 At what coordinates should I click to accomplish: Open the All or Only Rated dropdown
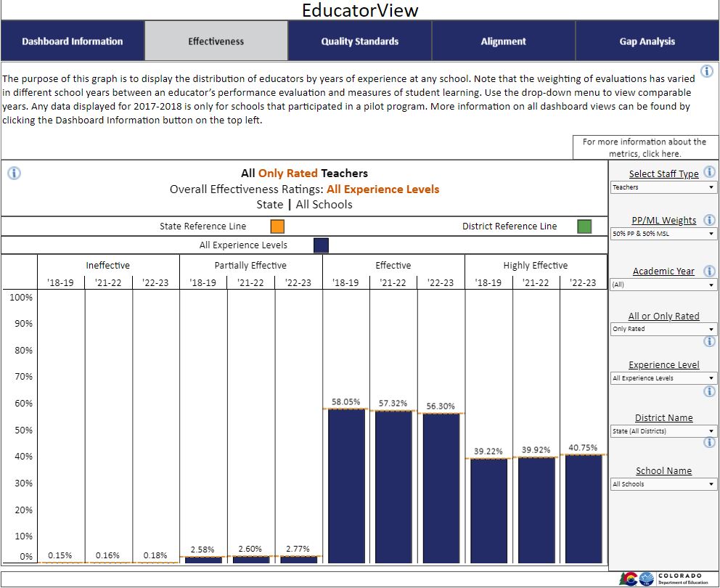click(663, 329)
